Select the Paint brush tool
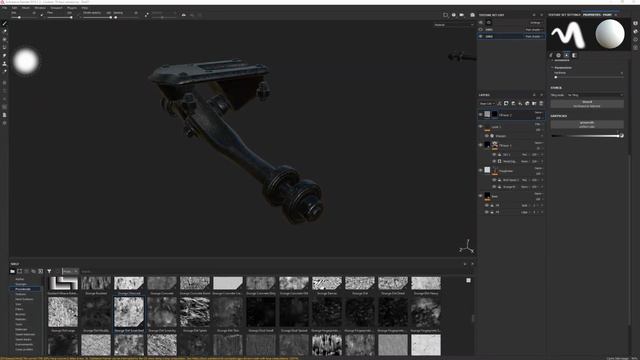The width and height of the screenshot is (640, 360). (x=4, y=24)
